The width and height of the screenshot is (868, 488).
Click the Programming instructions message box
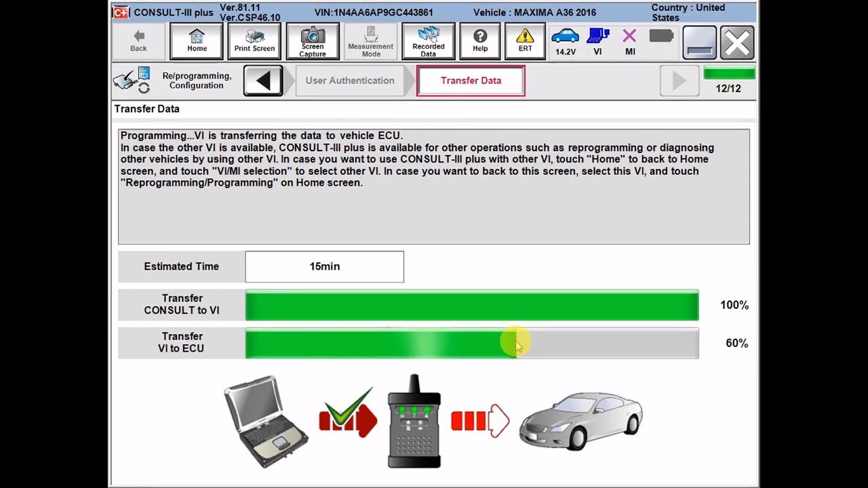click(434, 186)
